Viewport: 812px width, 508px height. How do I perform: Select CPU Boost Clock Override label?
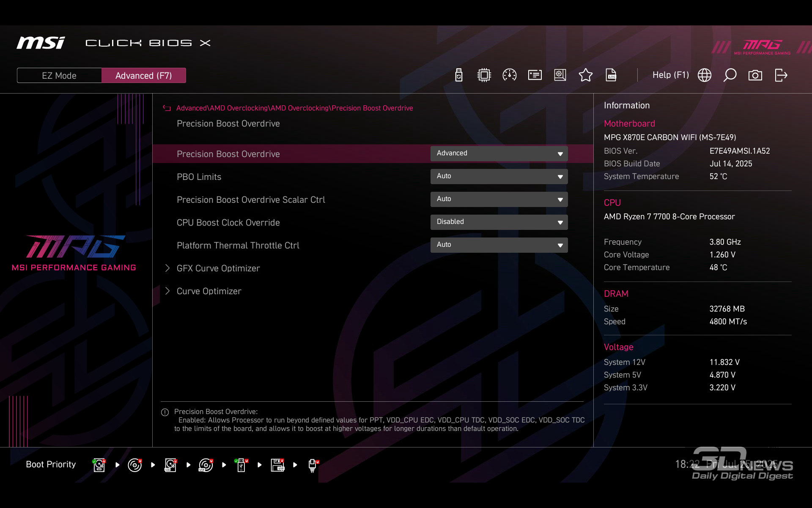coord(228,223)
